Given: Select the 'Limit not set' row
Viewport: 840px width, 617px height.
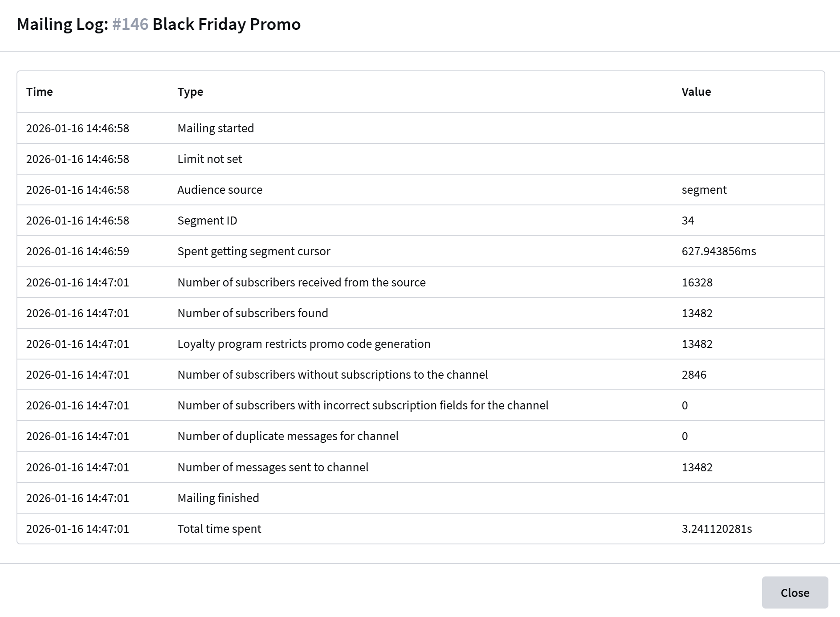Looking at the screenshot, I should tap(210, 159).
